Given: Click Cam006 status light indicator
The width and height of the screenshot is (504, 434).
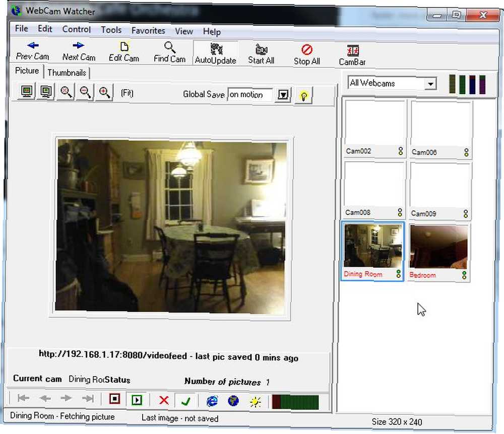Looking at the screenshot, I should tap(466, 153).
